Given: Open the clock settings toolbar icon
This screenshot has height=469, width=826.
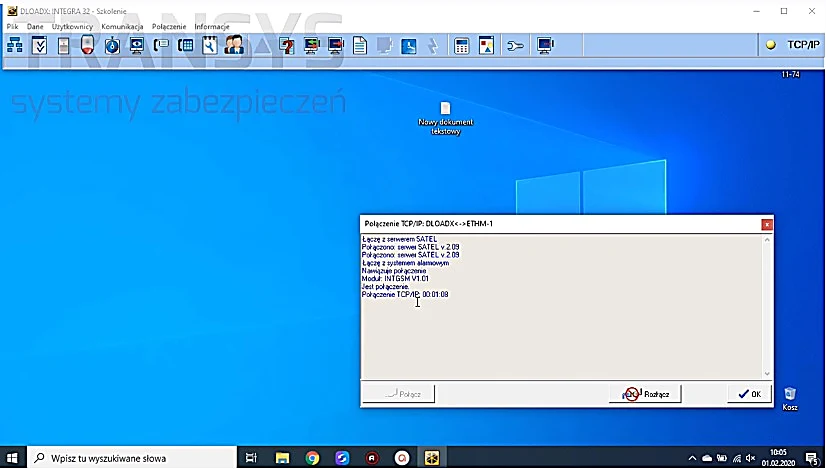Looking at the screenshot, I should pyautogui.click(x=409, y=46).
